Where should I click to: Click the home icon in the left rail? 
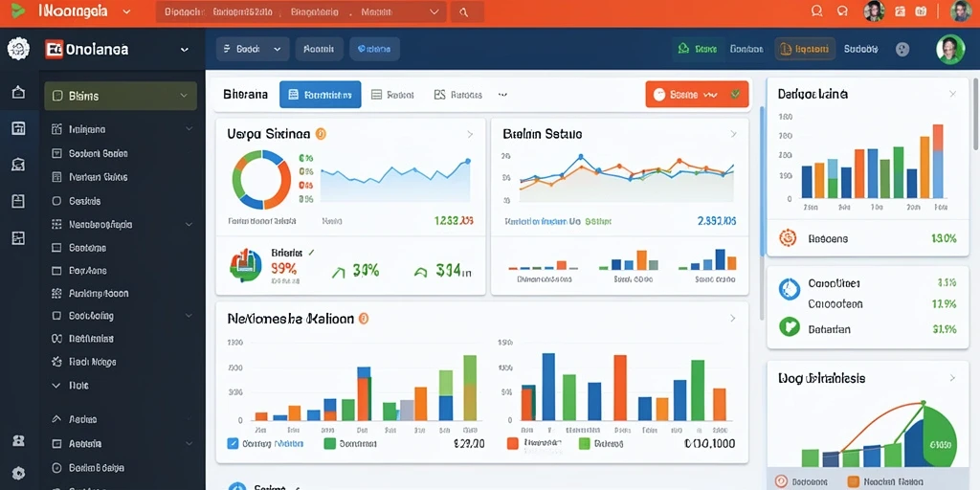[18, 93]
